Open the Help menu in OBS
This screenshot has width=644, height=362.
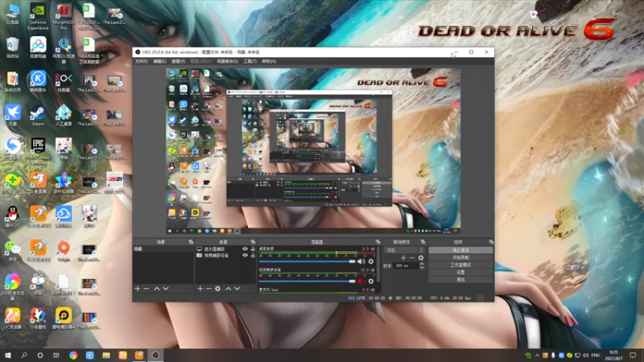click(x=269, y=61)
